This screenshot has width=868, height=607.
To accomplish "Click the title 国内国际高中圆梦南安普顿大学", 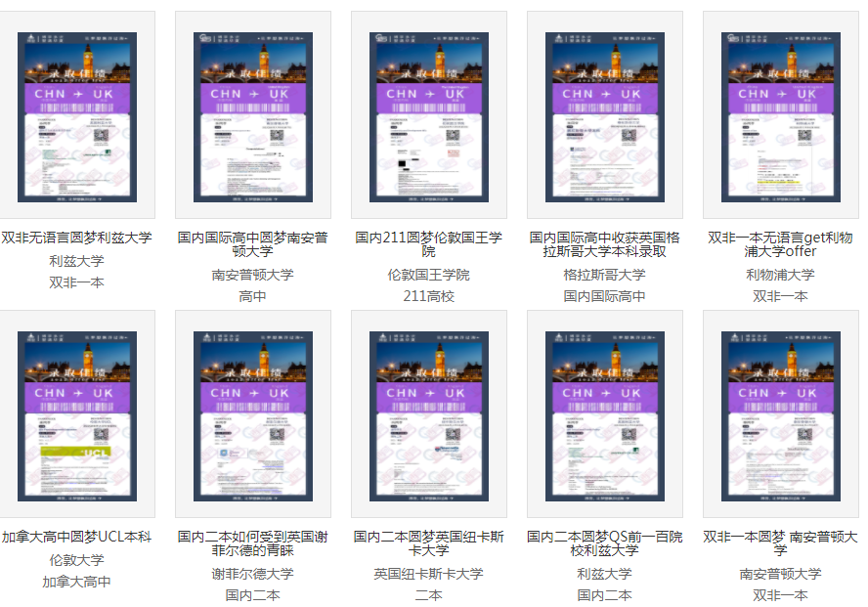I will click(x=253, y=244).
